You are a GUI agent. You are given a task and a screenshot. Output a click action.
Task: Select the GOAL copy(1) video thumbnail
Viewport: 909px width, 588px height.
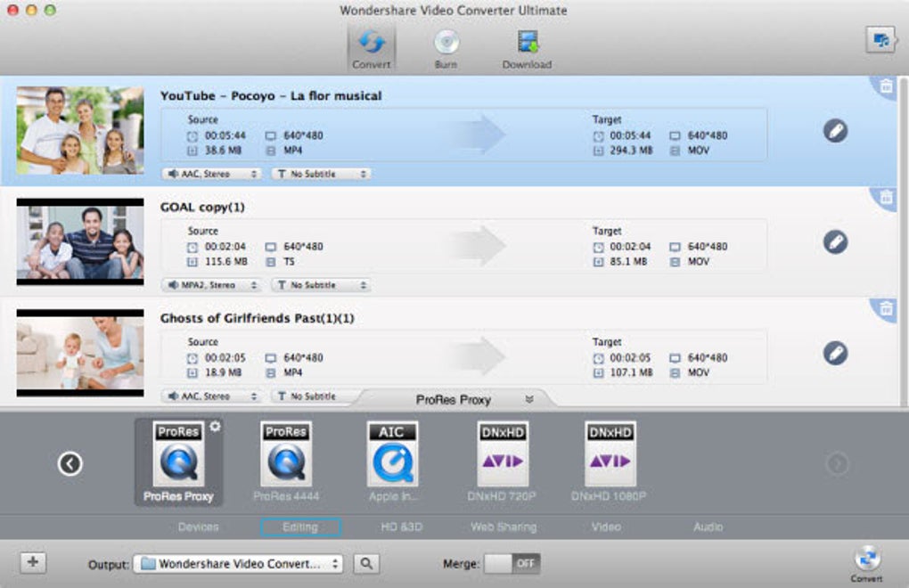(x=80, y=241)
